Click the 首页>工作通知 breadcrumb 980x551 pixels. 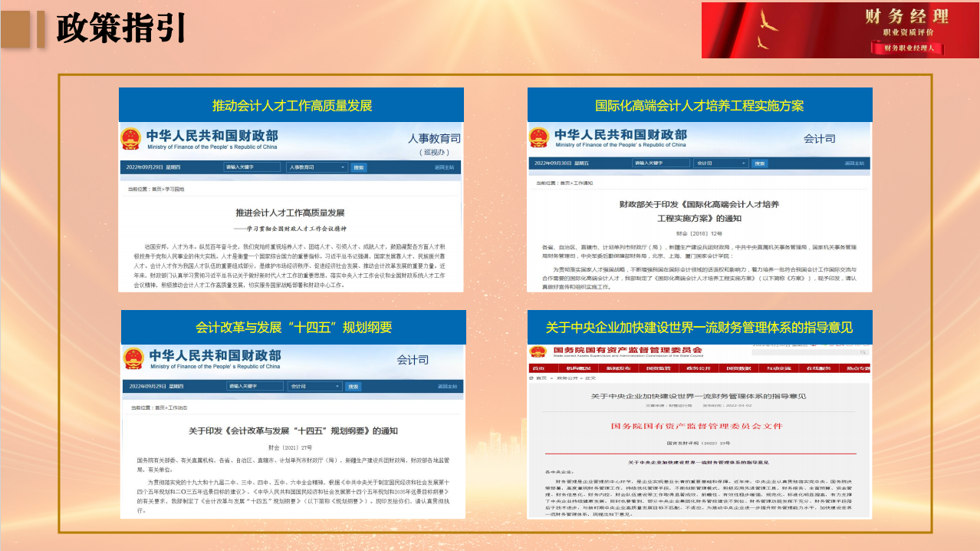click(577, 183)
